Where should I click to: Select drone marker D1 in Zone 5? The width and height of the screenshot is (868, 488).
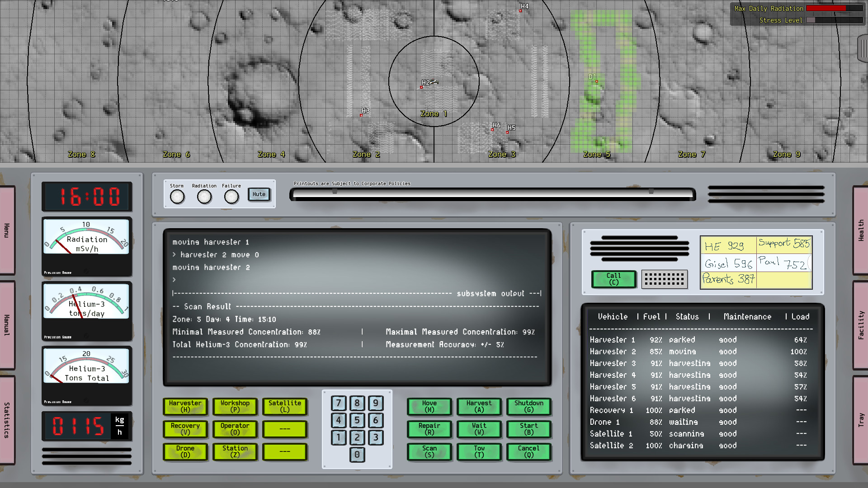(596, 80)
